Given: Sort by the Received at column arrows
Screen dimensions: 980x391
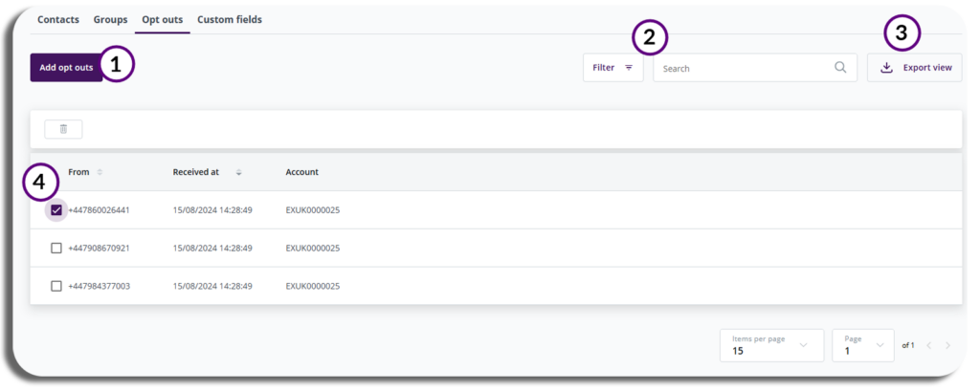Looking at the screenshot, I should (x=238, y=172).
